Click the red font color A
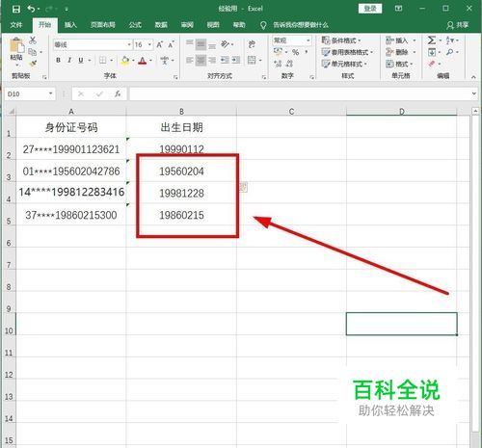Screen dimensions: 482x448 [x=143, y=61]
